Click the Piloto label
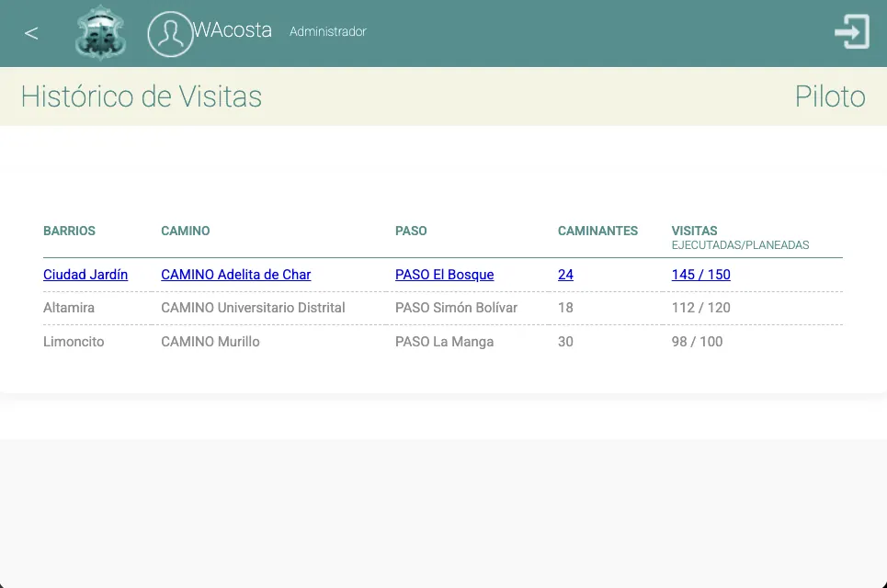This screenshot has height=588, width=887. pyautogui.click(x=830, y=96)
